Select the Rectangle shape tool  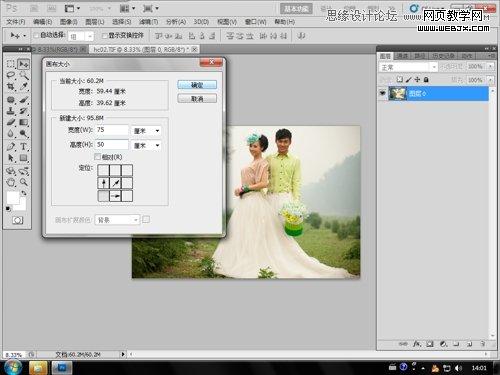pos(23,158)
